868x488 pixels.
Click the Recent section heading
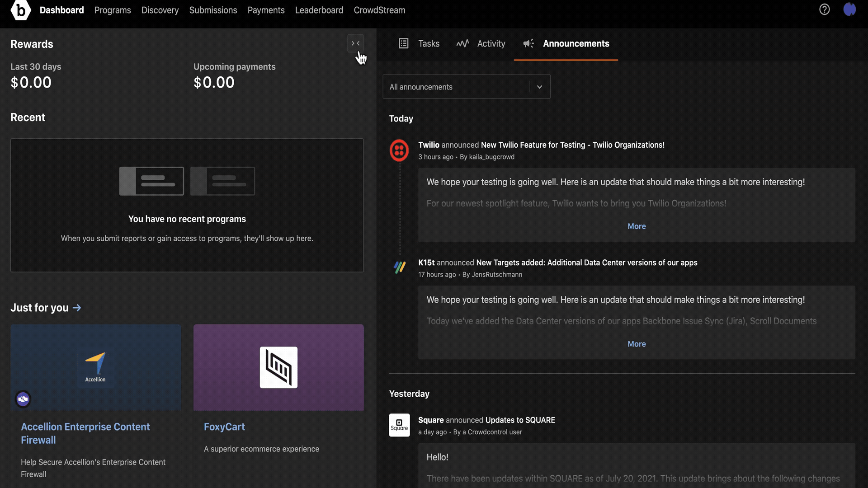click(28, 117)
